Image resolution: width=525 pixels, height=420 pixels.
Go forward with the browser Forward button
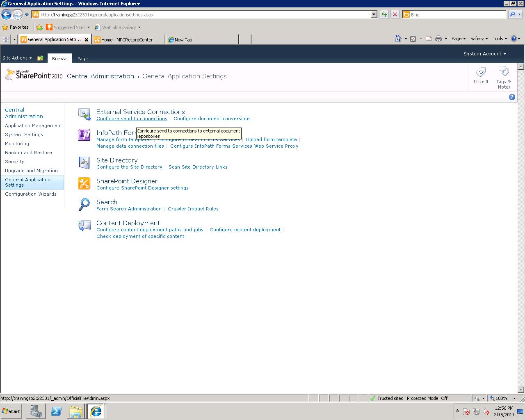click(17, 15)
